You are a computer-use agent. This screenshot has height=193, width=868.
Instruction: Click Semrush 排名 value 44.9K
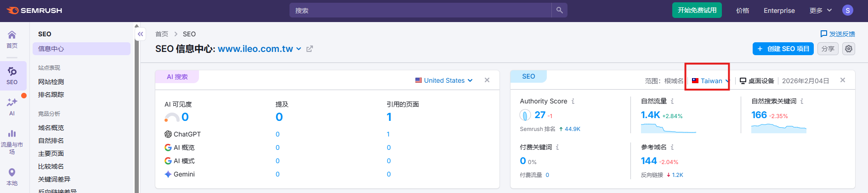(572, 129)
